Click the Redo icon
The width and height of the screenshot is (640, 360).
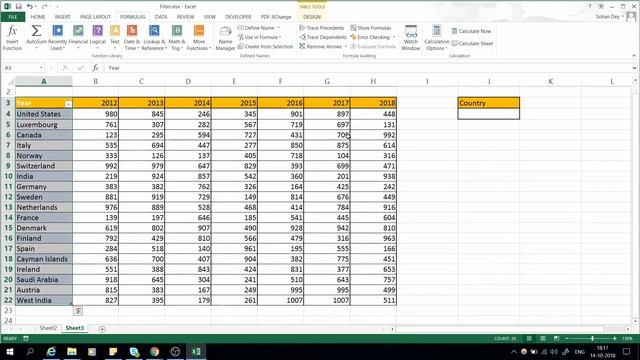pos(44,7)
